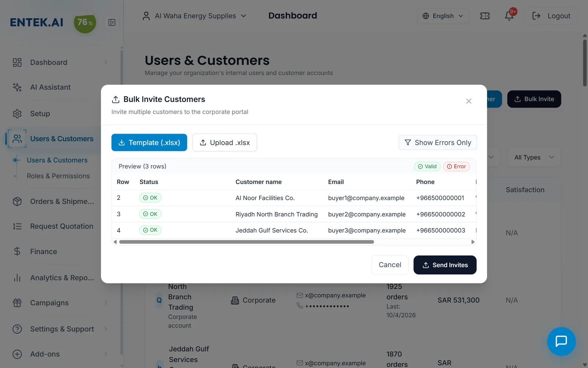Screen dimensions: 588x368
Task: Cancel the bulk invite dialog
Action: point(390,265)
